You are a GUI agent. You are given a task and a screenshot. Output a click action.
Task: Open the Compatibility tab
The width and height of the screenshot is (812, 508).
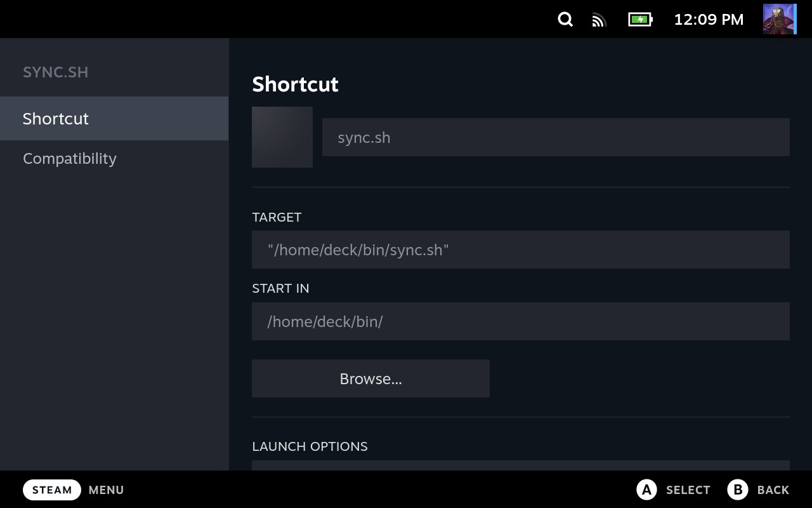tap(70, 159)
